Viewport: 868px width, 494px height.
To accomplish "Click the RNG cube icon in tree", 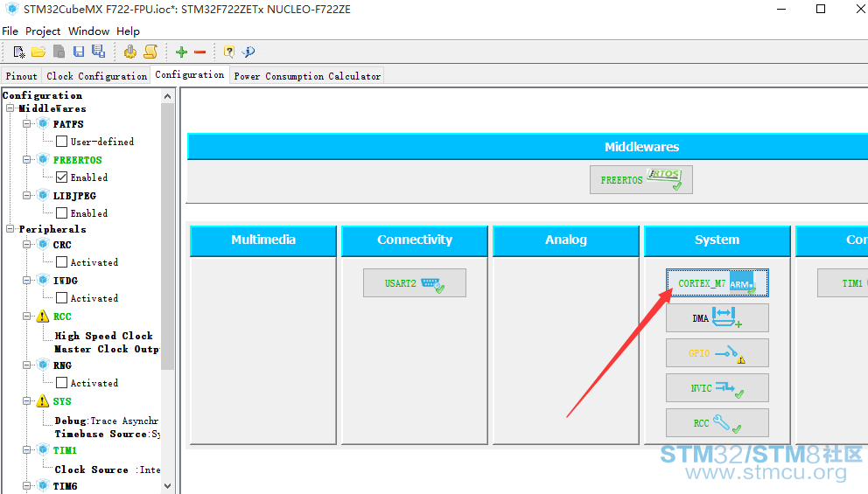I will (43, 365).
